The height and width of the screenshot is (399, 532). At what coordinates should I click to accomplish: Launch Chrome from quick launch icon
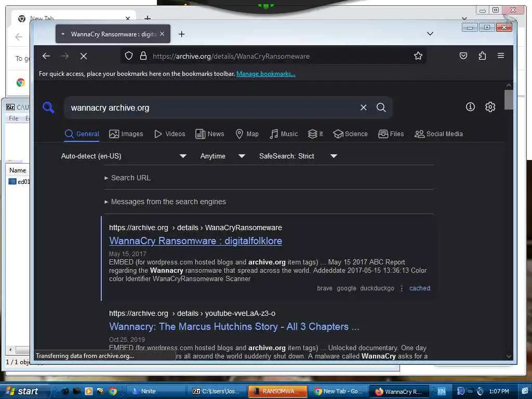pos(113,391)
